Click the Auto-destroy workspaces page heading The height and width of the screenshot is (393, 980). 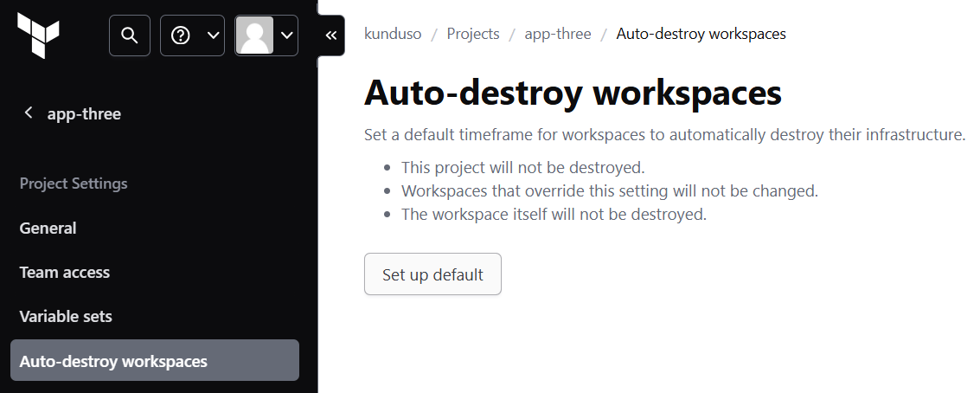click(x=573, y=93)
